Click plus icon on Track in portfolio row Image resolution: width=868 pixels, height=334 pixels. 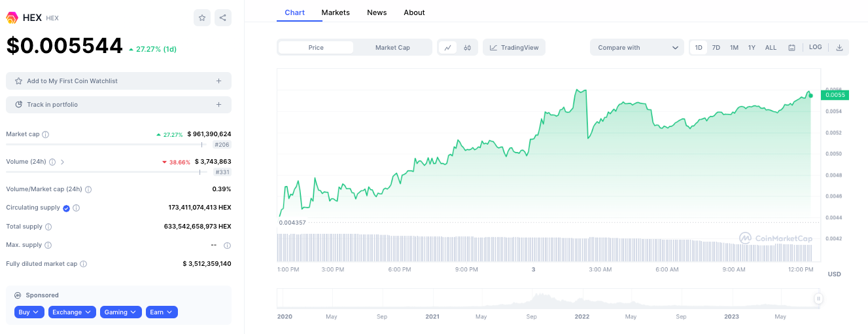click(x=218, y=105)
